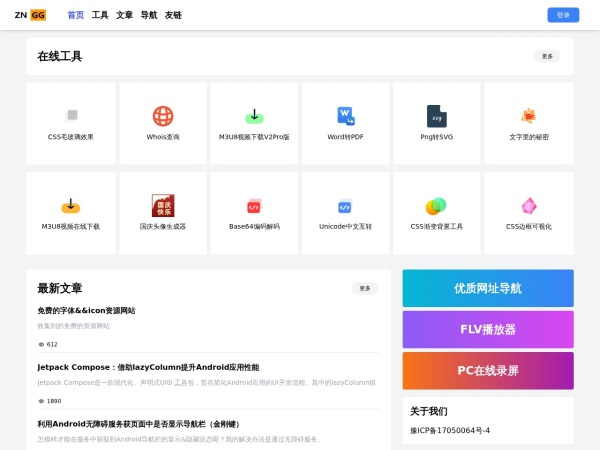Click the 文字里的秘密 icon
Viewport: 600px width, 450px height.
(528, 116)
